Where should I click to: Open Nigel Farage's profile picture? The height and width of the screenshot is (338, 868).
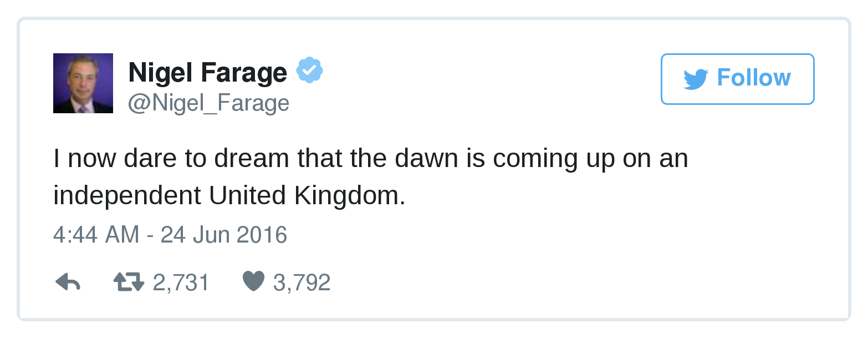[x=83, y=83]
